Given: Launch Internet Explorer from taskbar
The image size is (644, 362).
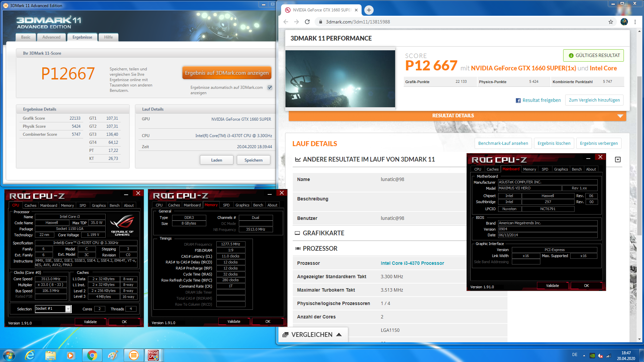Looking at the screenshot, I should pos(30,355).
